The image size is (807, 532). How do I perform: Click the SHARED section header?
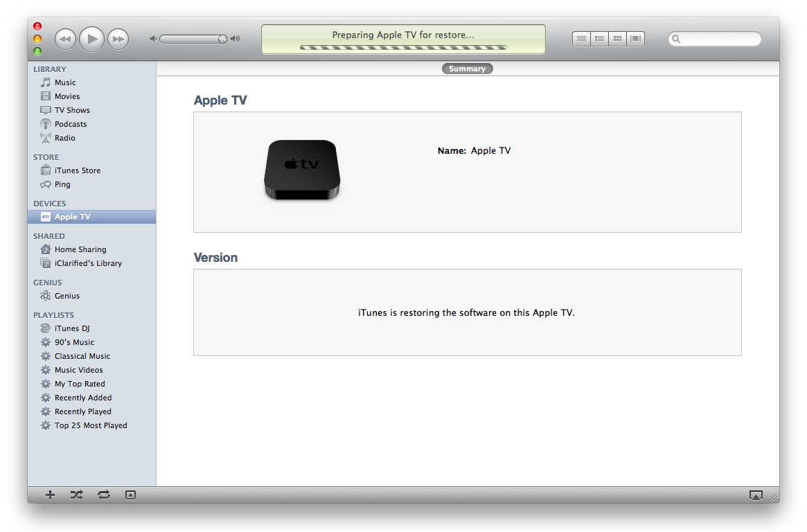click(49, 236)
